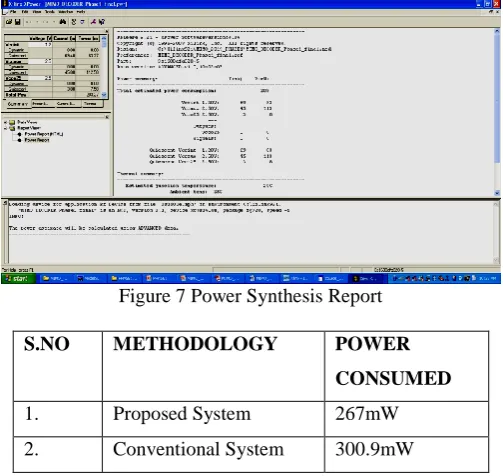Click report pane scroll-up arrow
Image resolution: width=503 pixels, height=476 pixels.
497,31
